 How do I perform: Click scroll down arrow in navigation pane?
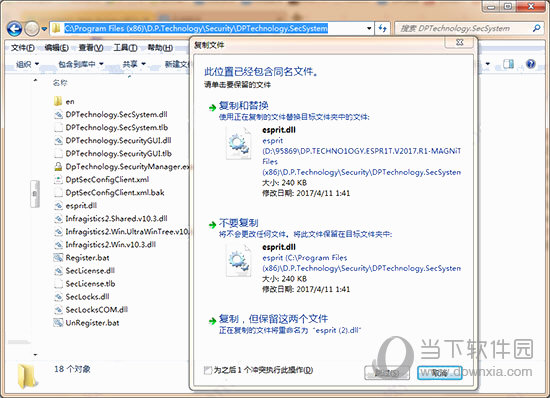(x=35, y=355)
